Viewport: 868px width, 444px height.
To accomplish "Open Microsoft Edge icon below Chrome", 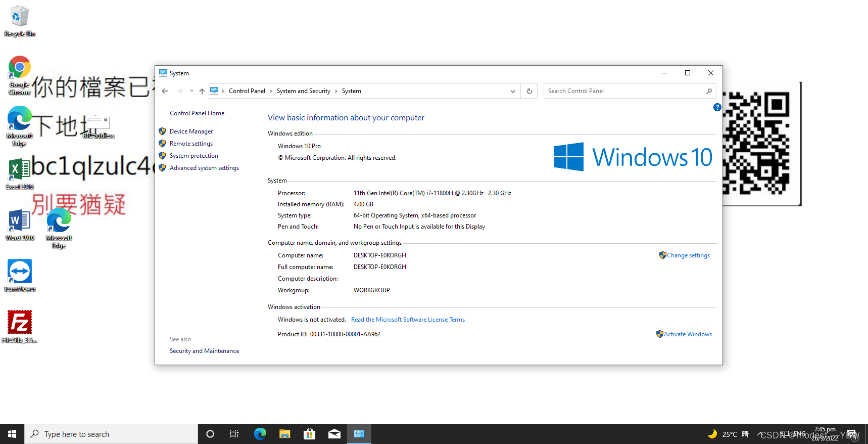I will [x=20, y=126].
